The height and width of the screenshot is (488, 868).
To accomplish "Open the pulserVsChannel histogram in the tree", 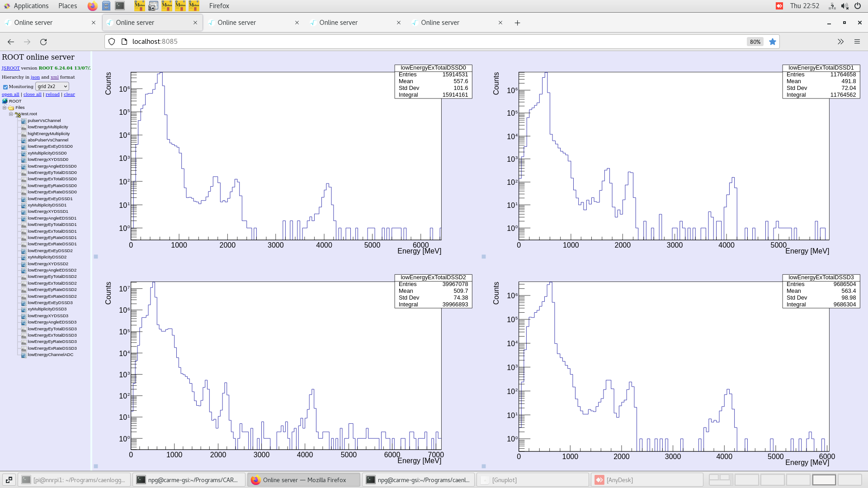I will (x=43, y=121).
